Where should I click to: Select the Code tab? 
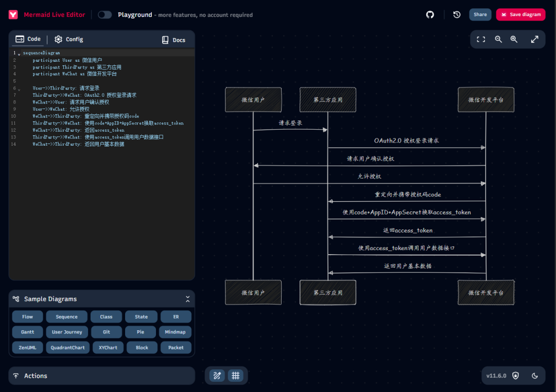pyautogui.click(x=28, y=39)
